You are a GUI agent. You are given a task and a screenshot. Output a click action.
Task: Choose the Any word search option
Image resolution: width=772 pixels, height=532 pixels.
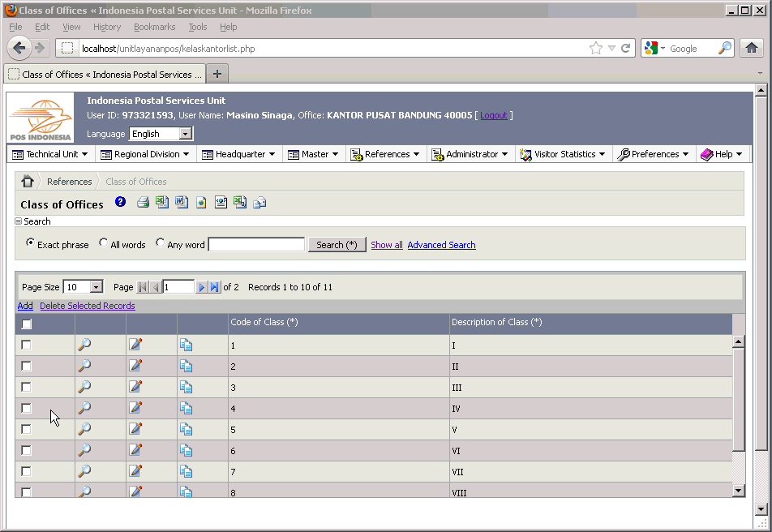[160, 243]
